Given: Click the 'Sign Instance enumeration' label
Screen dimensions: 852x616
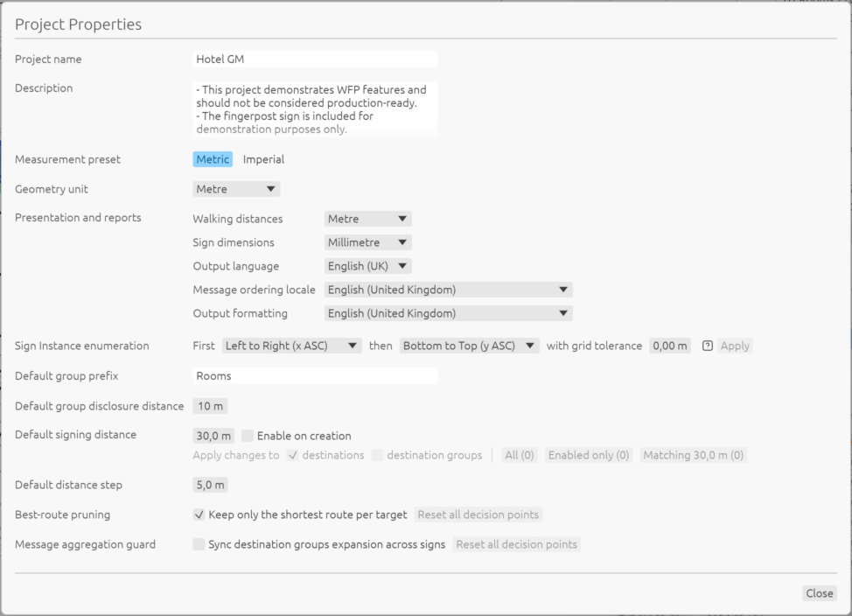Looking at the screenshot, I should pyautogui.click(x=82, y=346).
